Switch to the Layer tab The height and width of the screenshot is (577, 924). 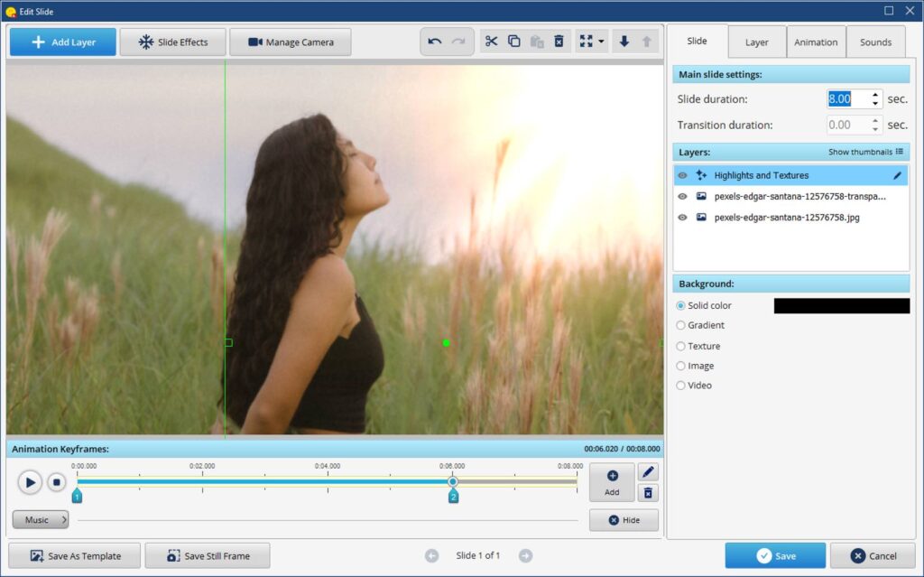pyautogui.click(x=757, y=42)
